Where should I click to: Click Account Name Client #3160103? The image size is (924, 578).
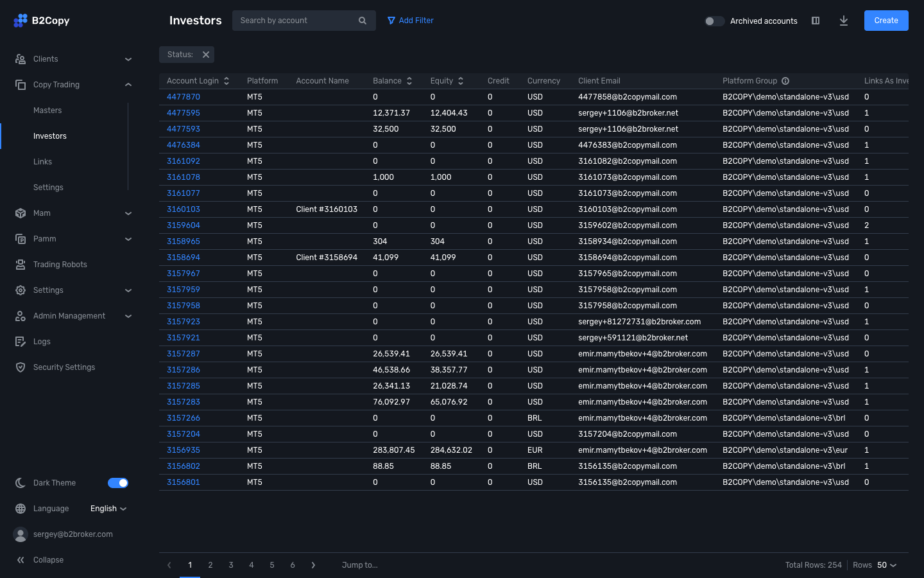(327, 209)
